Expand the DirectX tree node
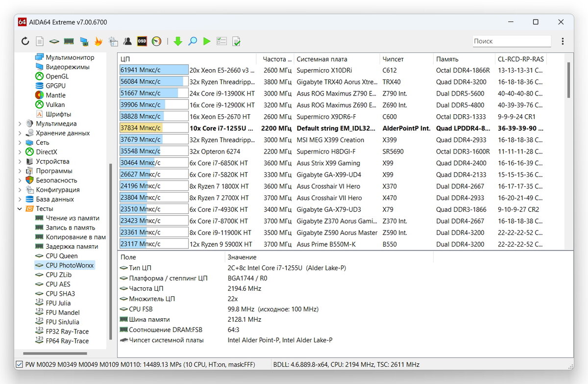Screen dimensions: 588x384 [20, 152]
